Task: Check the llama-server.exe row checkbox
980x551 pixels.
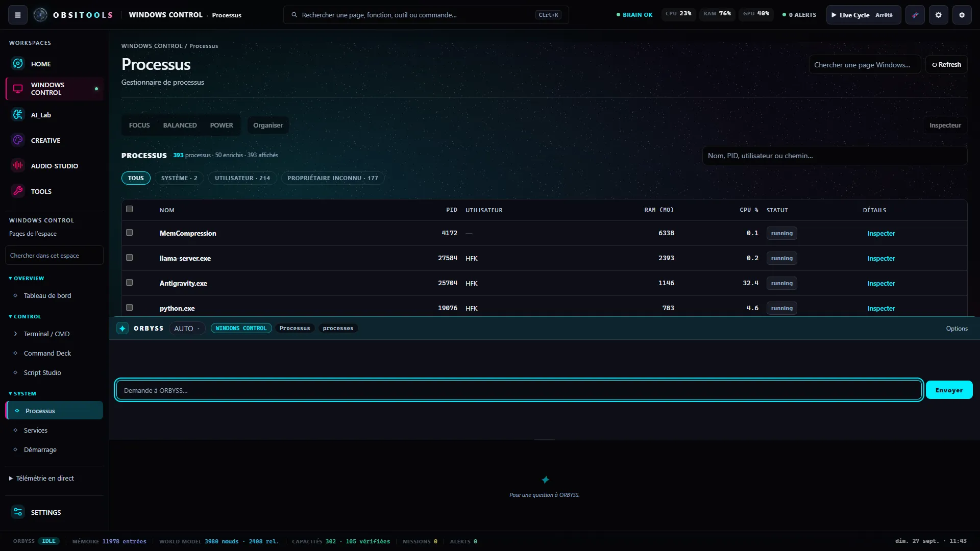Action: [130, 258]
